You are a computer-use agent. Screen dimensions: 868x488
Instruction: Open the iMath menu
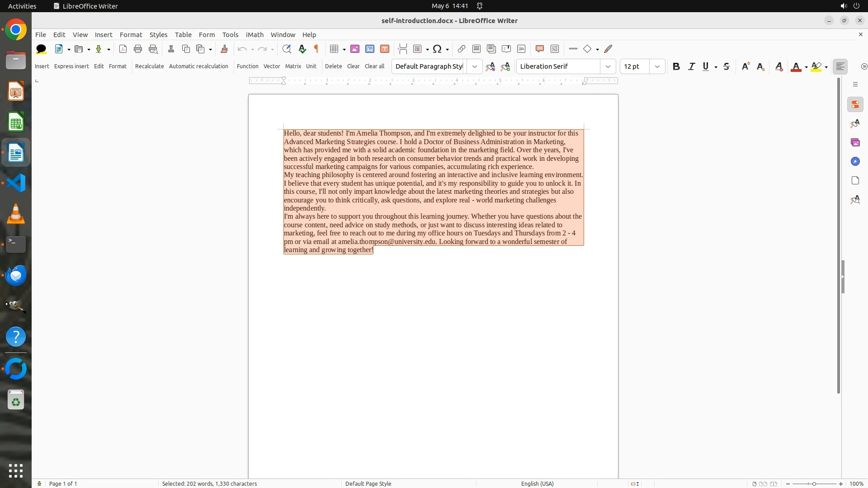254,34
